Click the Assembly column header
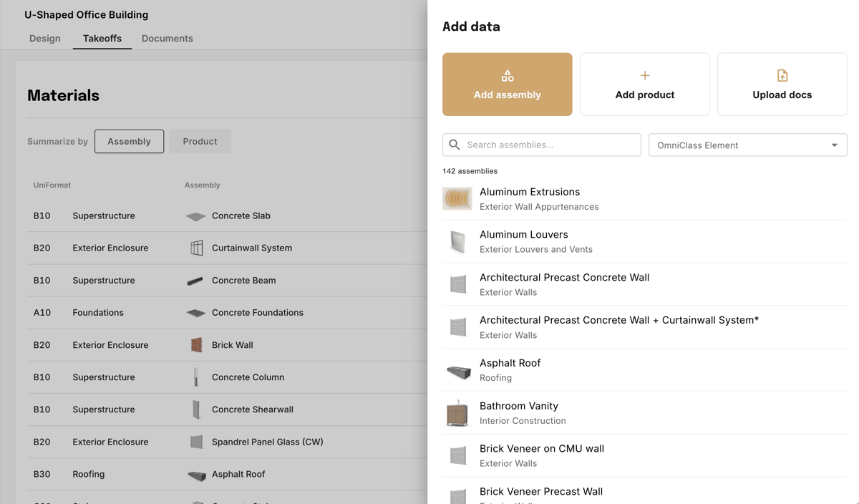Viewport: 859px width, 504px height. (x=202, y=185)
